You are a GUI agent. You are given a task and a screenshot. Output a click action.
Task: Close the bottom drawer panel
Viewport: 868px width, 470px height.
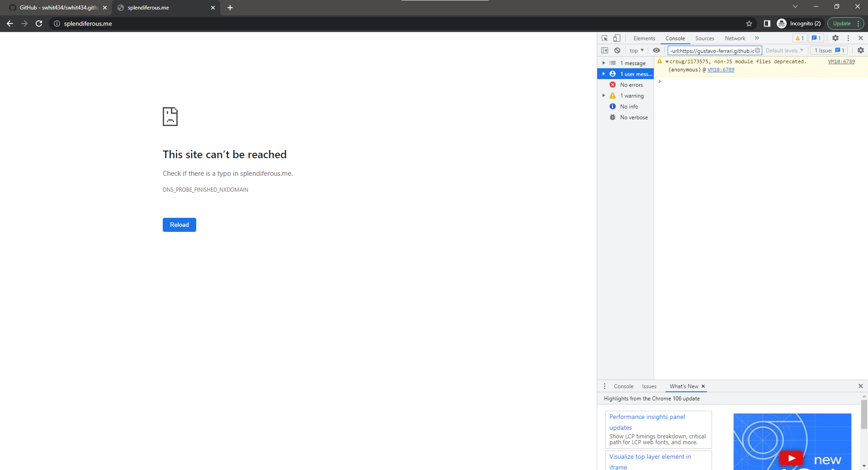point(861,386)
